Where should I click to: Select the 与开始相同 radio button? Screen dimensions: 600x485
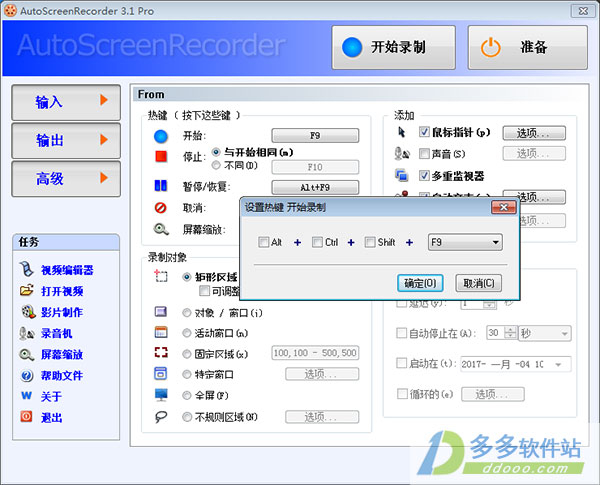[x=216, y=152]
